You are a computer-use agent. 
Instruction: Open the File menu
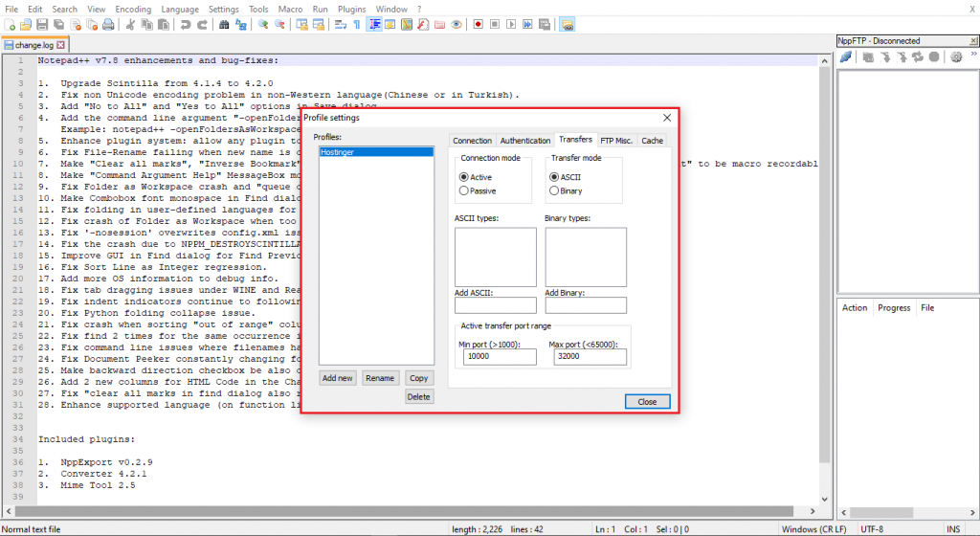tap(11, 9)
